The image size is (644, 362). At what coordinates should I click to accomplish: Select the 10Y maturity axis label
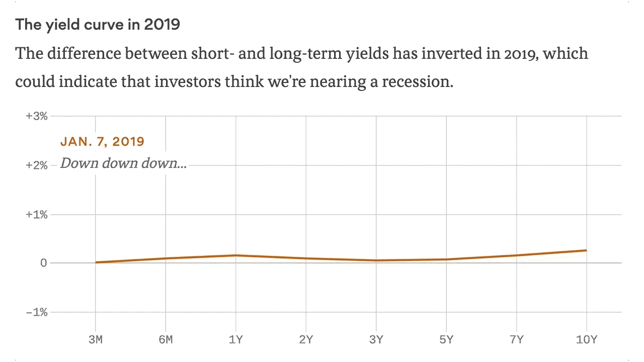(x=586, y=340)
